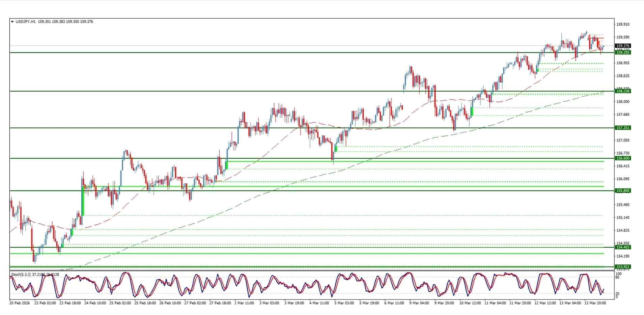Expand the USDJPY,H1 symbol dropdown arrow
This screenshot has height=315, width=644.
tap(12, 22)
